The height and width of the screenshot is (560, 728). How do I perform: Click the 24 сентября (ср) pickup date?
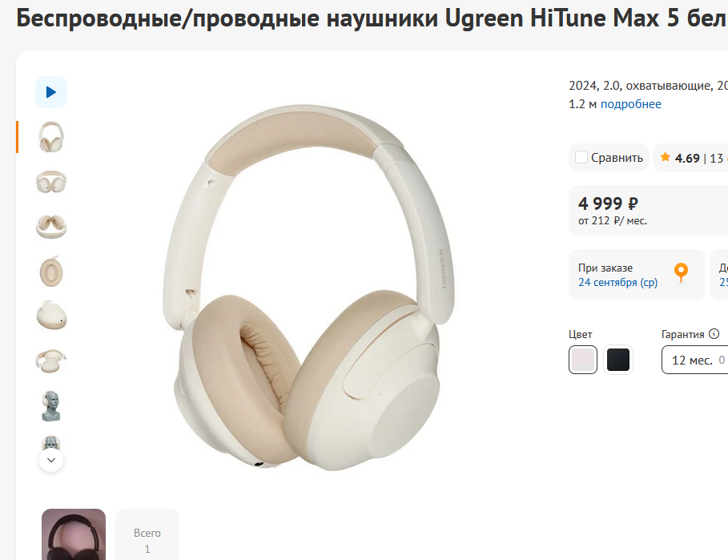617,282
